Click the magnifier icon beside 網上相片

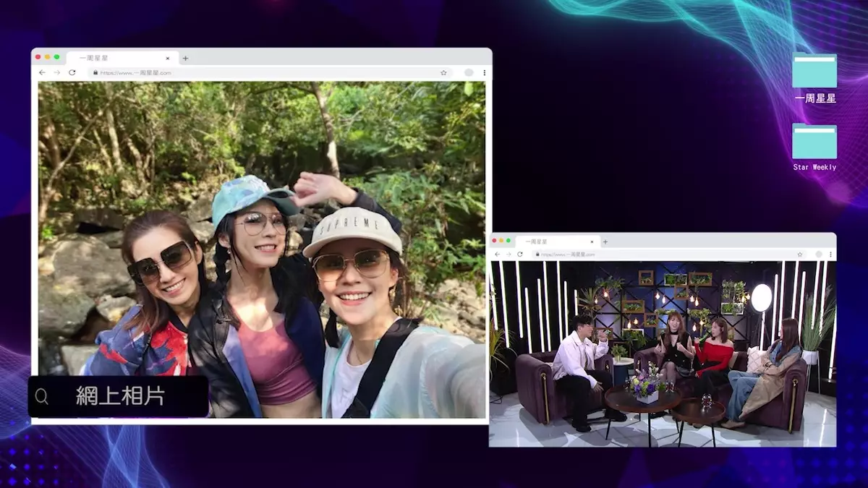42,396
